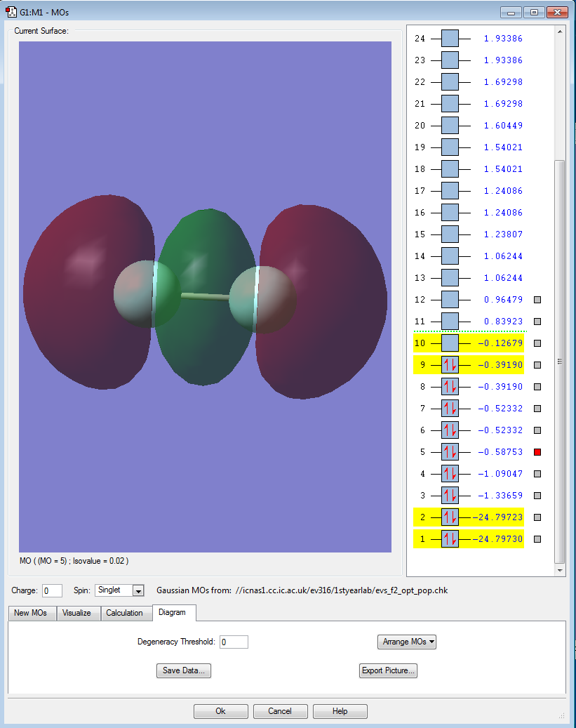This screenshot has width=576, height=728.
Task: Toggle the surface marker beside orbital 12
Action: [x=537, y=300]
